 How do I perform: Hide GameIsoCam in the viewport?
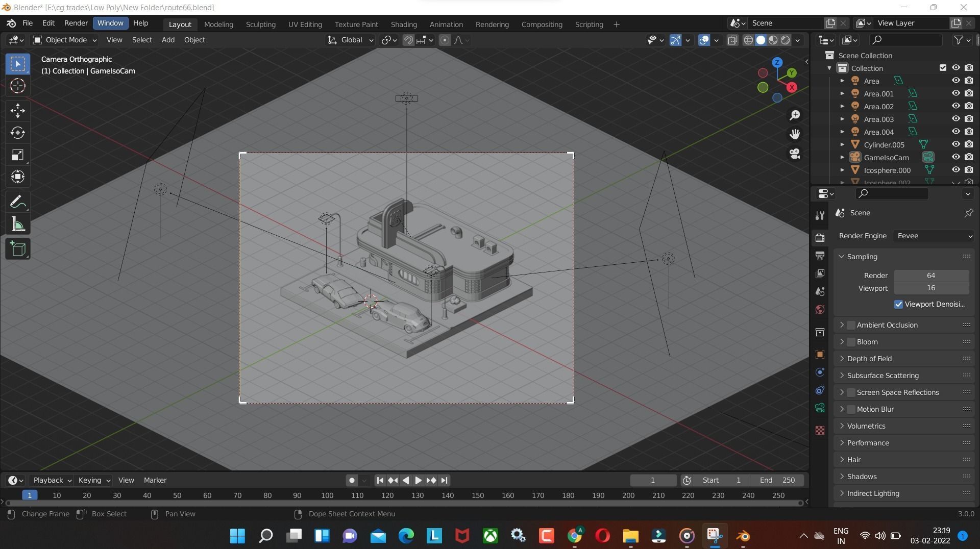[x=955, y=157]
